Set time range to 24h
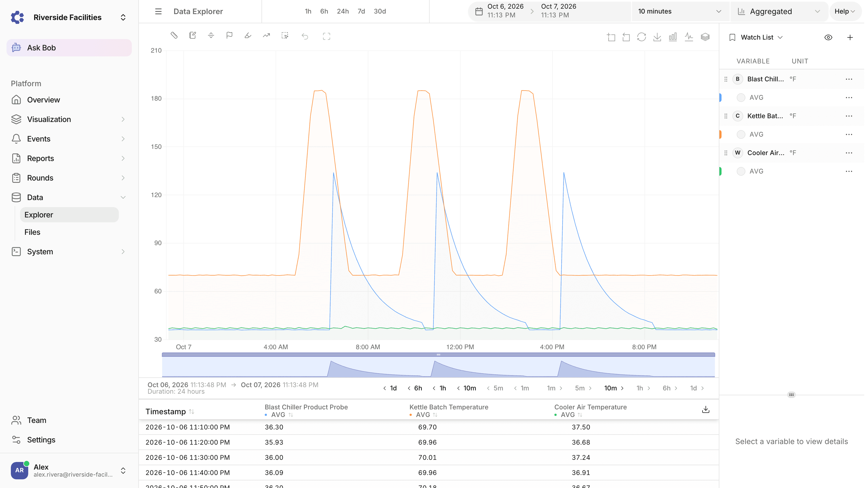 tap(343, 11)
